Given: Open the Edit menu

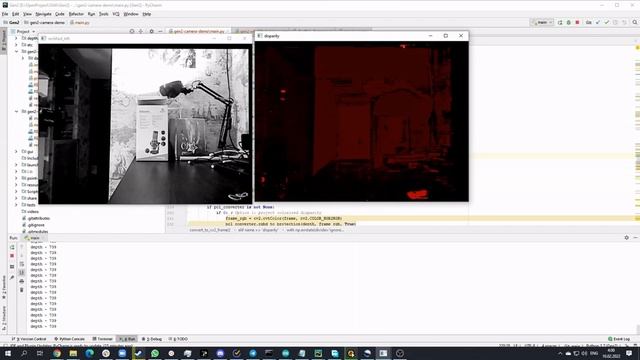Looking at the screenshot, I should 16,14.
